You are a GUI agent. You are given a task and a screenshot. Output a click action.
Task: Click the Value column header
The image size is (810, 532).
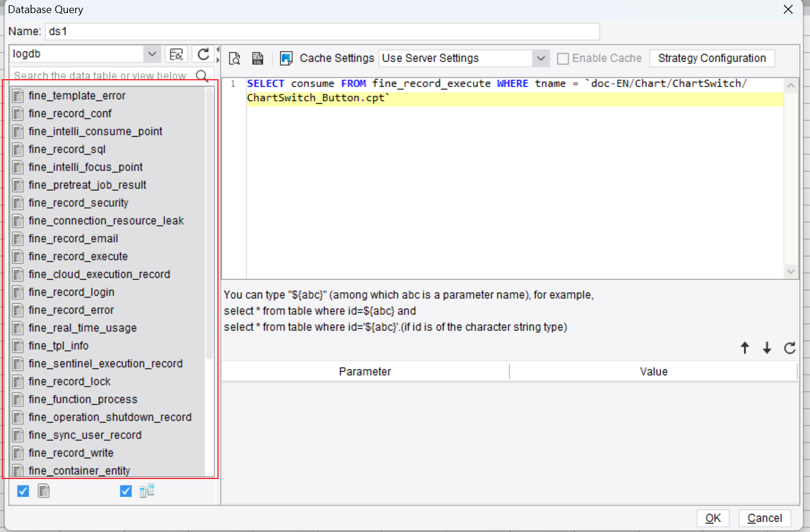tap(653, 371)
